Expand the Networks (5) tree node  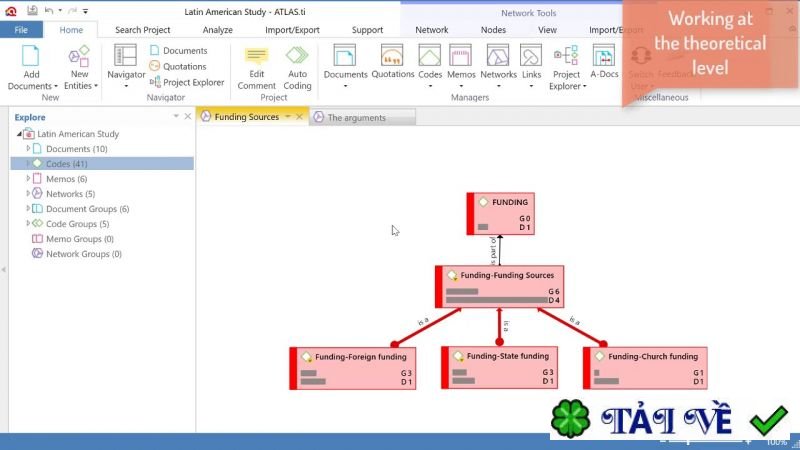coord(28,193)
